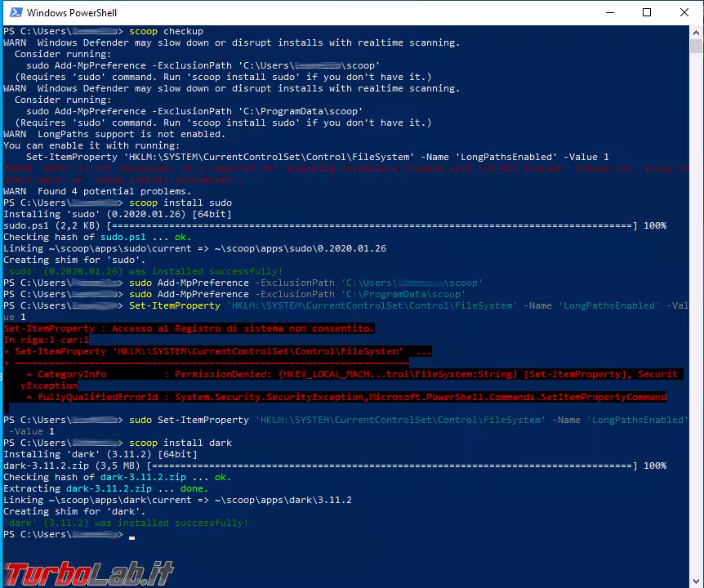Click the scrollbar up arrow

point(696,32)
